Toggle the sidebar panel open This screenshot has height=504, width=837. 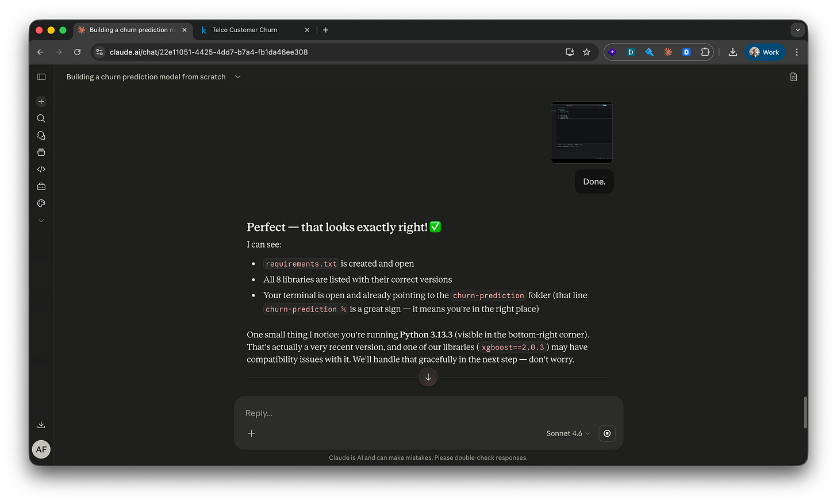[x=41, y=76]
